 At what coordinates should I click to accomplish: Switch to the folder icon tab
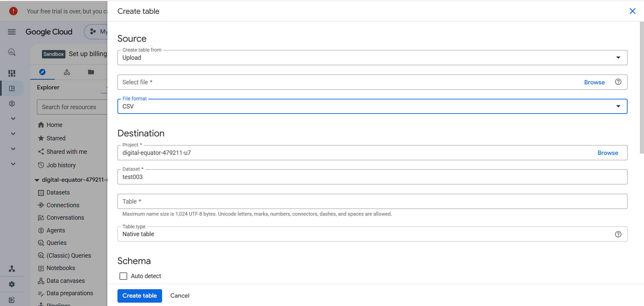coord(91,72)
